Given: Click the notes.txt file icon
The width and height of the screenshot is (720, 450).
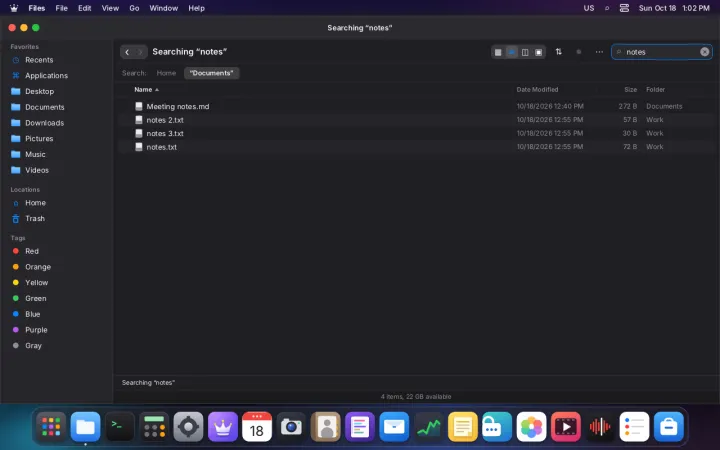Looking at the screenshot, I should pos(139,147).
